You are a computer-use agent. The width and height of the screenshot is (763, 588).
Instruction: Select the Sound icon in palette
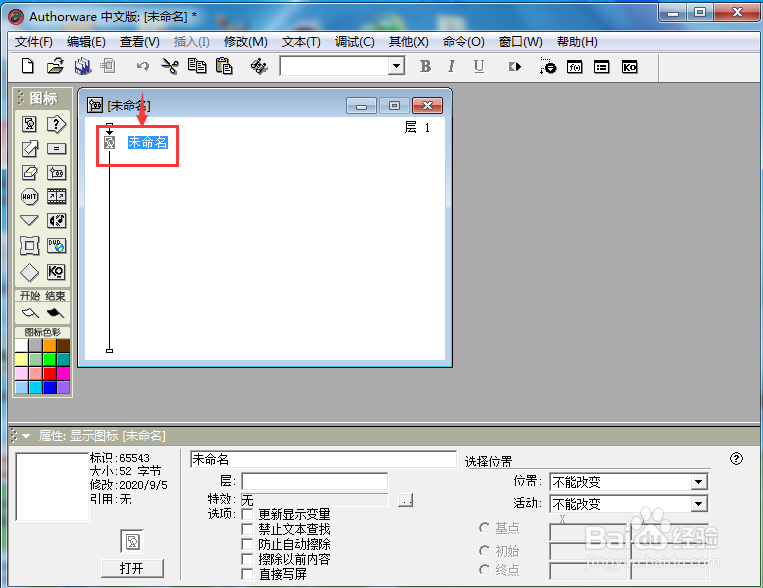click(56, 220)
